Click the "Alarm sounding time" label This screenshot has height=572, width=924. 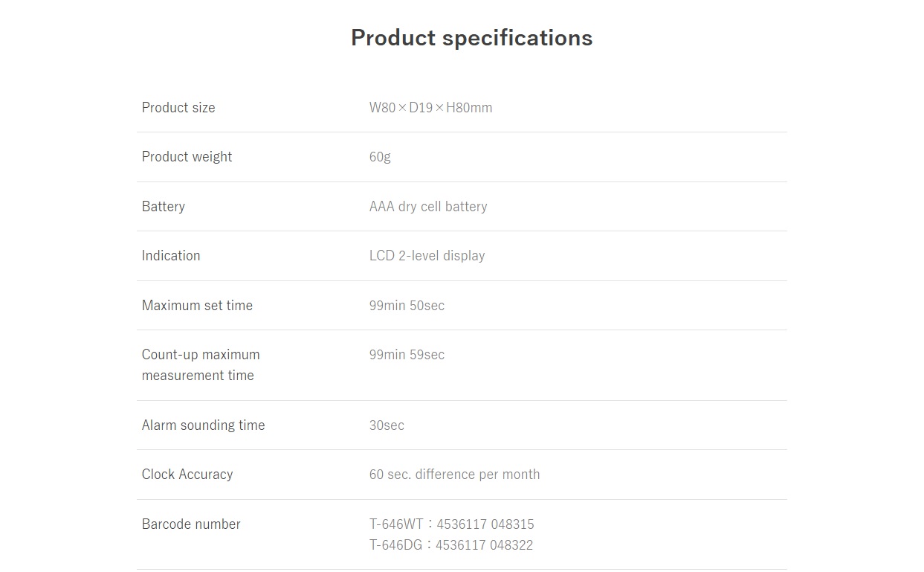pyautogui.click(x=203, y=425)
